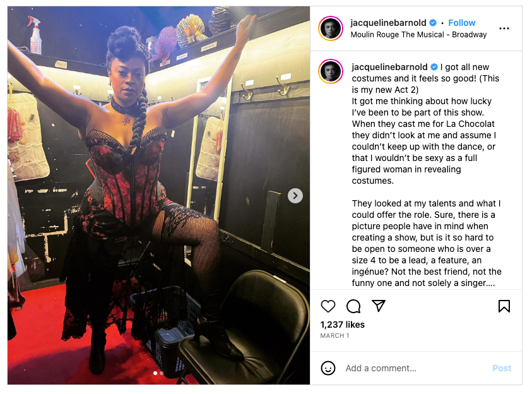The image size is (532, 394).
Task: Like the post with the heart icon
Action: [x=328, y=306]
